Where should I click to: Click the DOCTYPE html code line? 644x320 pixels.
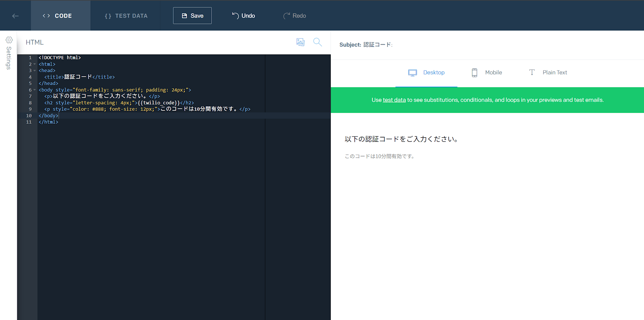point(60,58)
